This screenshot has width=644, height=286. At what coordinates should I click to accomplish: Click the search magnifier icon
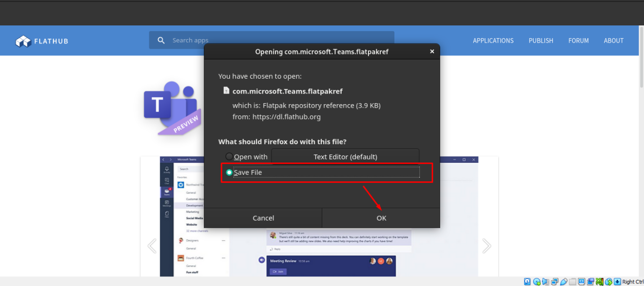(161, 40)
